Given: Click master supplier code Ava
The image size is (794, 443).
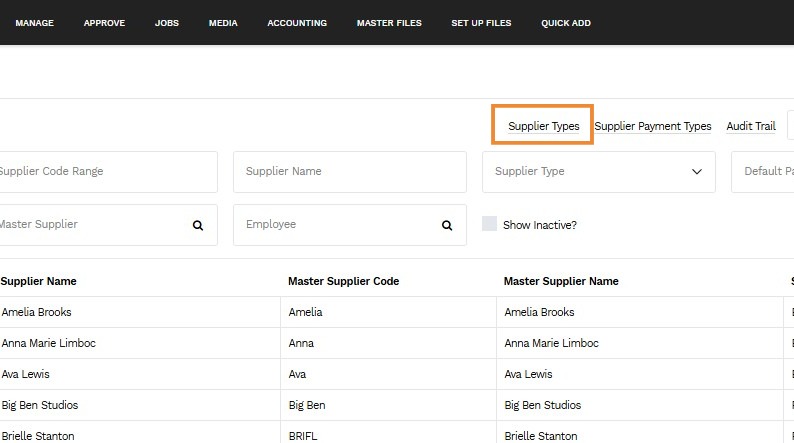Looking at the screenshot, I should [297, 374].
